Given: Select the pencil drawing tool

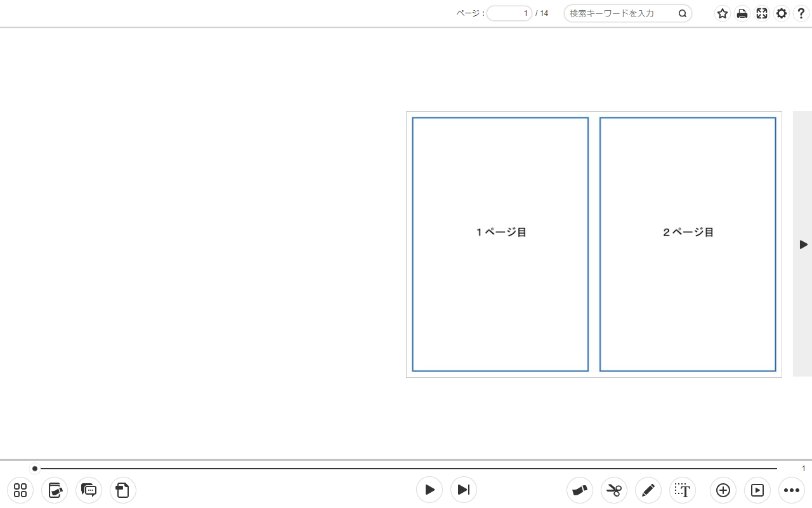Looking at the screenshot, I should pos(648,490).
